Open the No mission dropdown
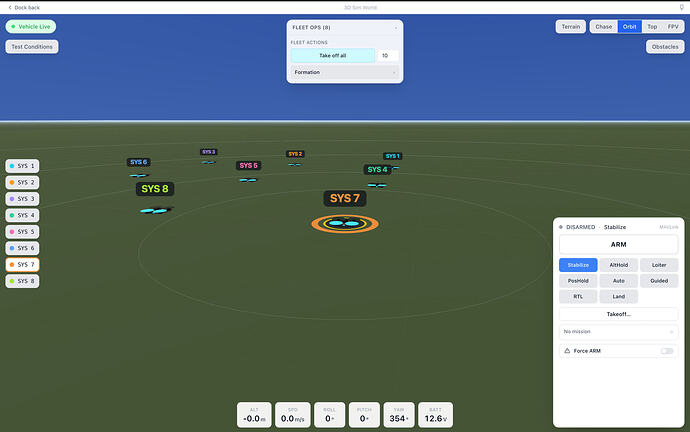 618,332
